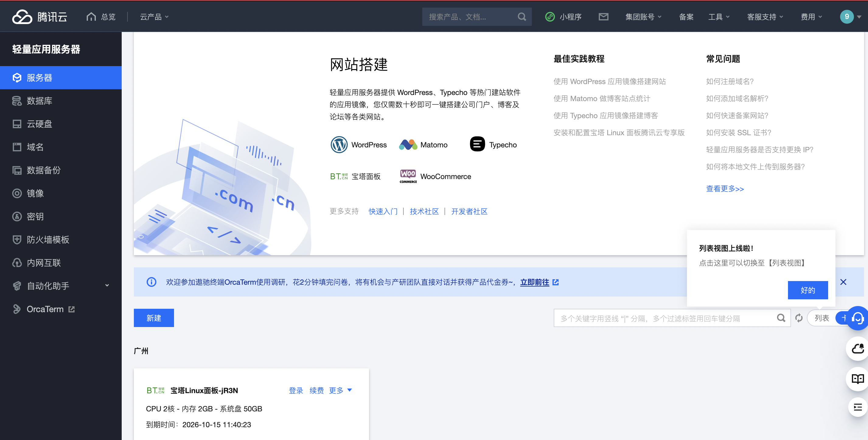Click the 新建 button

pyautogui.click(x=154, y=318)
